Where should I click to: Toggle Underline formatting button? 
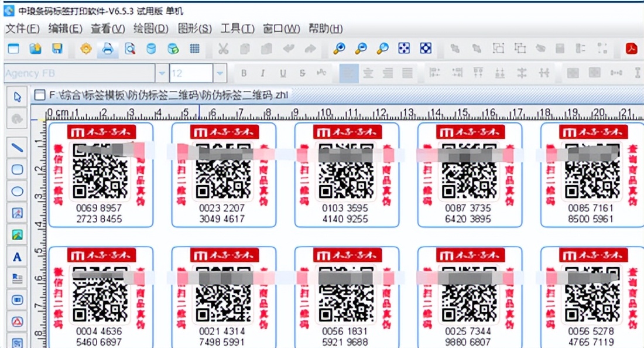(x=283, y=73)
